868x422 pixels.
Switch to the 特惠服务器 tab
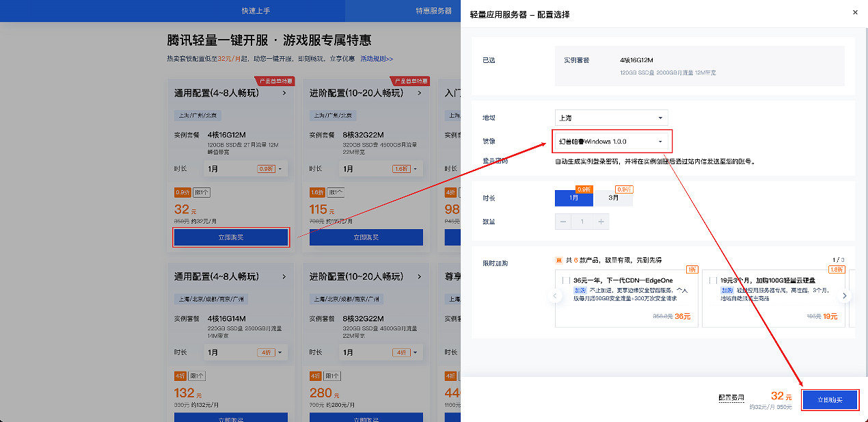(434, 11)
